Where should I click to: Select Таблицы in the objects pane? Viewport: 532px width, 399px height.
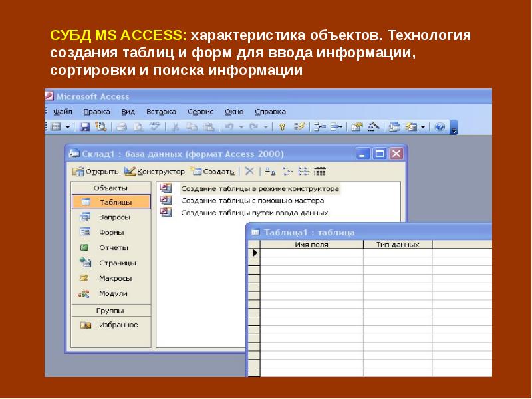[x=111, y=202]
